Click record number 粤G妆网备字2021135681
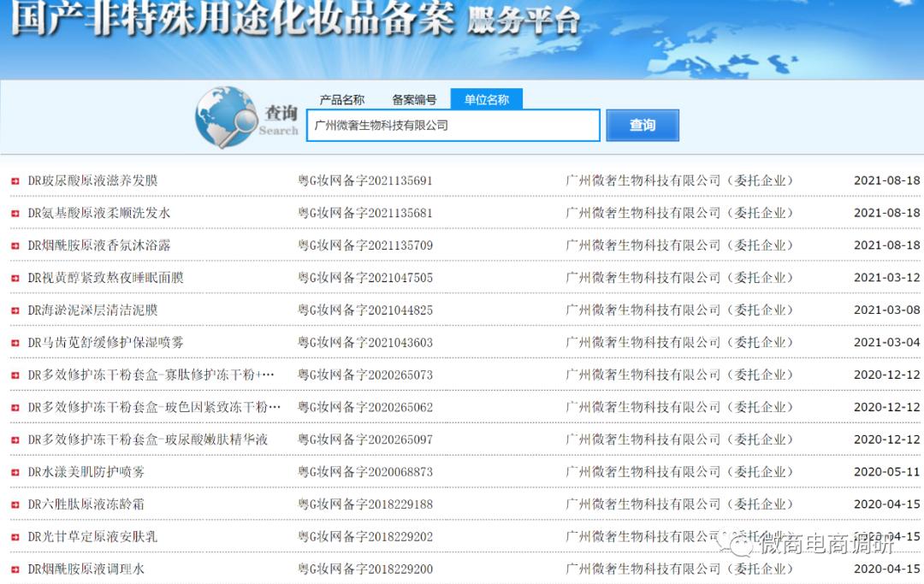 coord(365,213)
